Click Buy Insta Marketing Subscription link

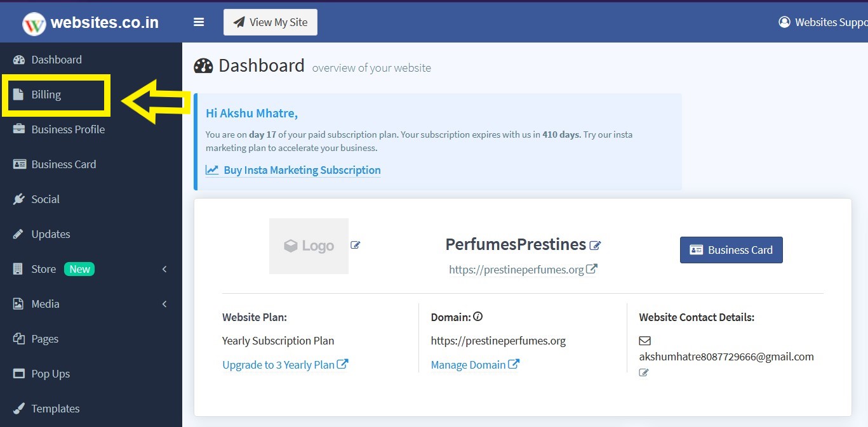[302, 170]
